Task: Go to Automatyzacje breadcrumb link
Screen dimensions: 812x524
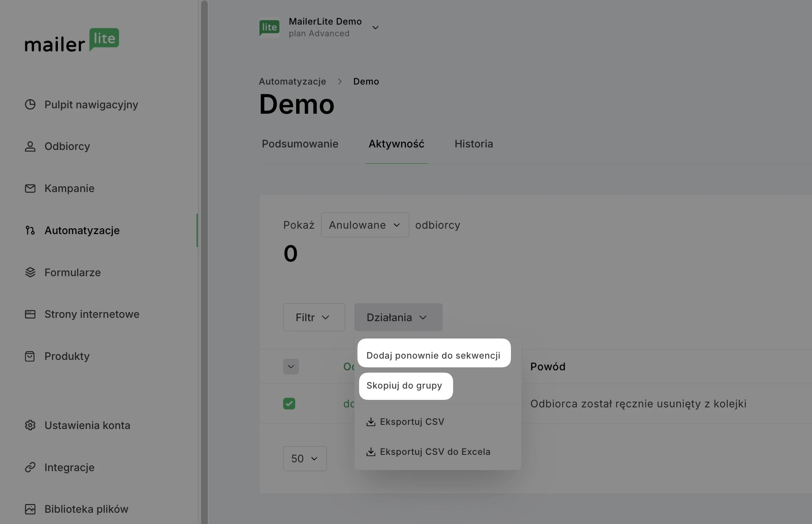Action: tap(292, 82)
